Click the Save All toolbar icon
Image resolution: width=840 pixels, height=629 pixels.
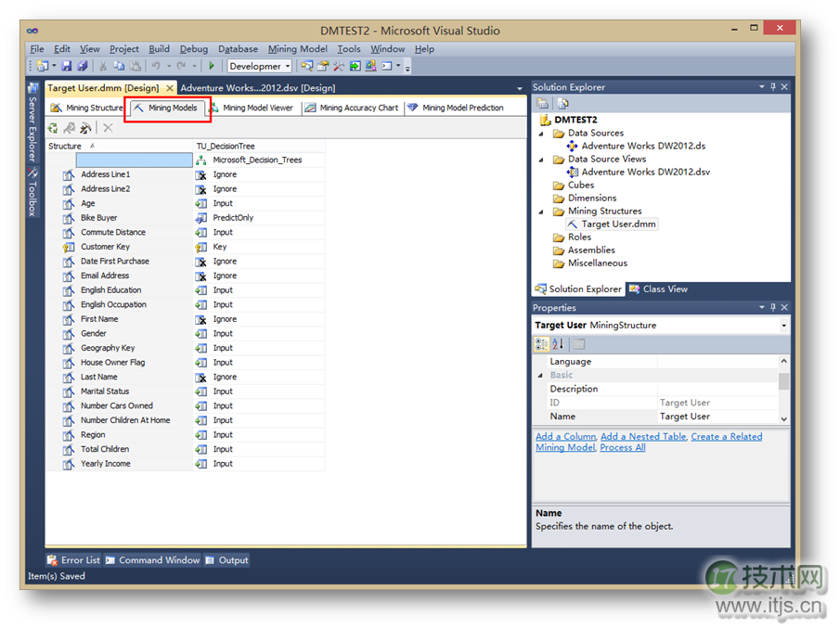point(82,66)
